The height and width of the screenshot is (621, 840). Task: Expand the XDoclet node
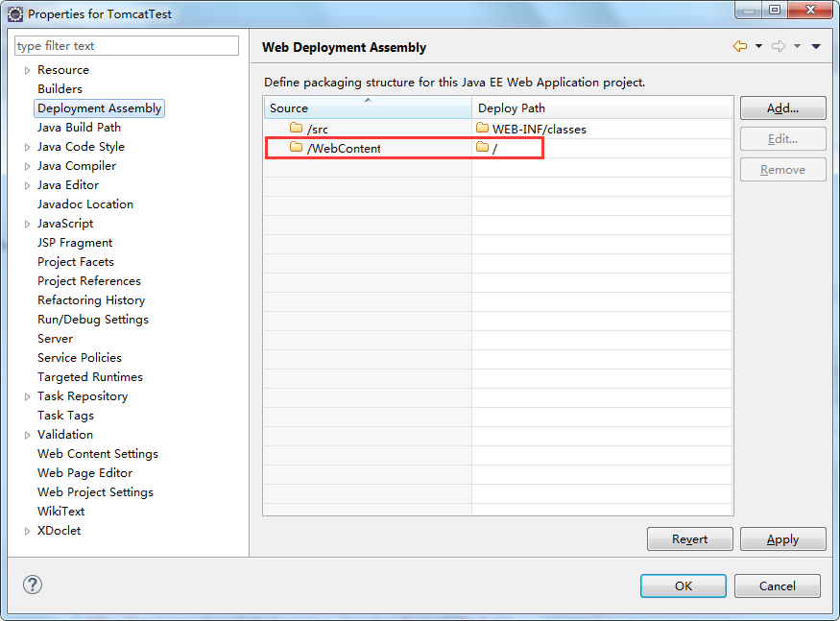27,531
